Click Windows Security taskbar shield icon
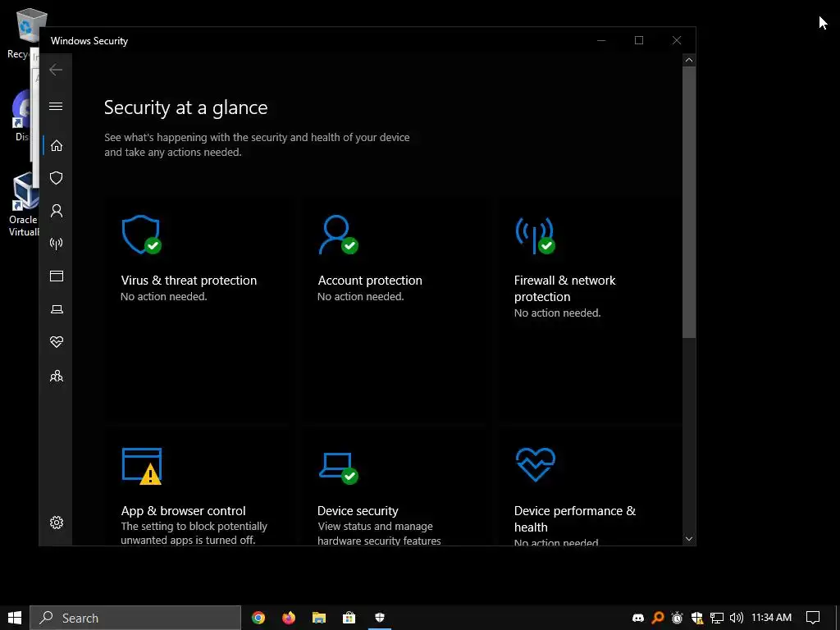840x630 pixels. tap(380, 618)
